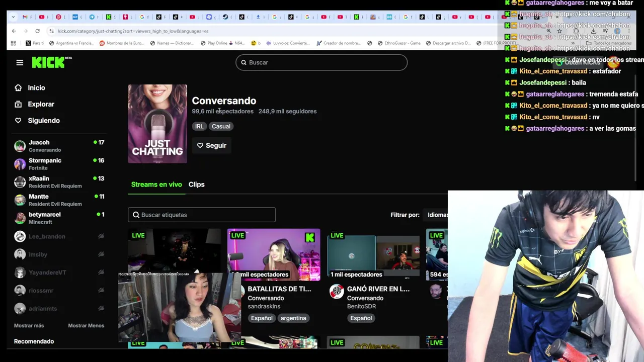
Task: Open the Idiomas filter dropdown
Action: [x=437, y=215]
